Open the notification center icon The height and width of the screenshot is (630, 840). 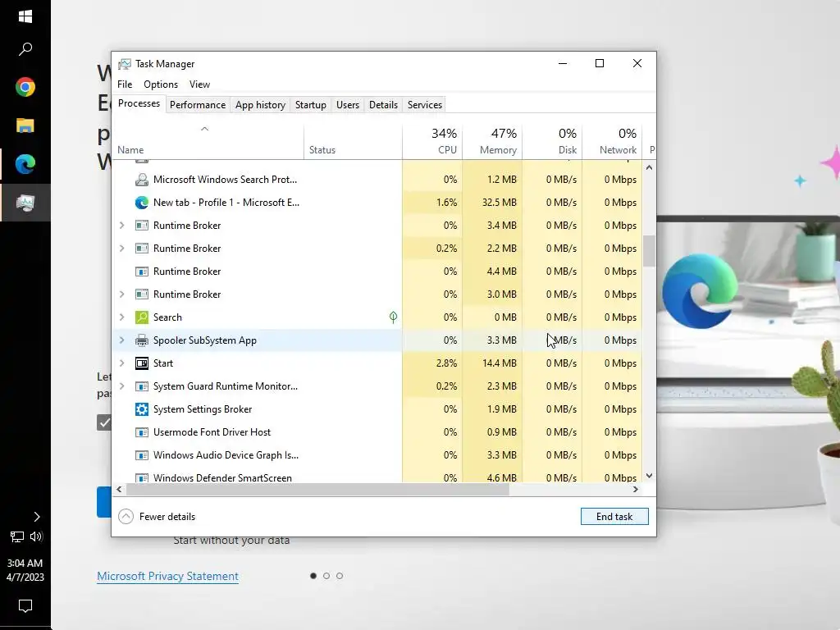click(x=25, y=606)
